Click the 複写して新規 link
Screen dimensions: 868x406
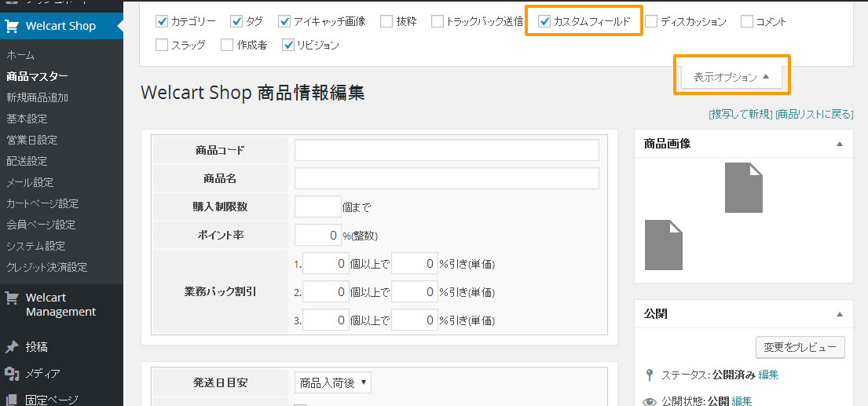[x=741, y=115]
